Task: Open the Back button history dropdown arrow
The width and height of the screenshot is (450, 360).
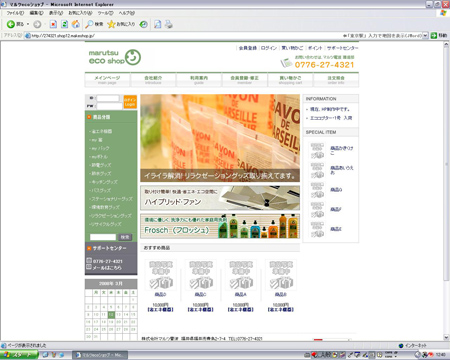Action: 28,24
